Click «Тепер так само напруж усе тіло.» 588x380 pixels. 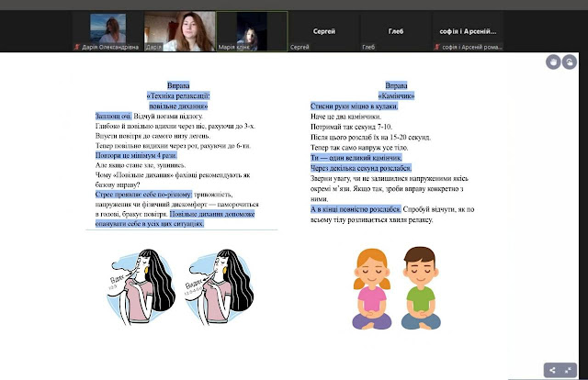(x=359, y=147)
